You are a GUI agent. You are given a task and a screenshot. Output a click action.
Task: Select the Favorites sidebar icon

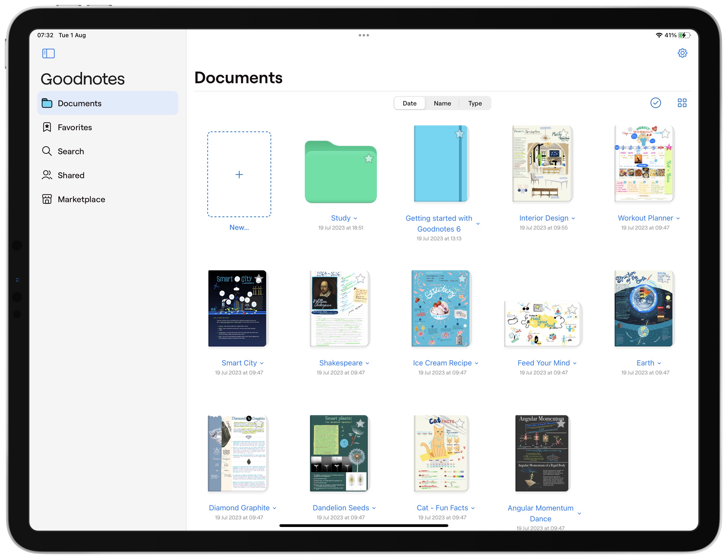pyautogui.click(x=47, y=127)
